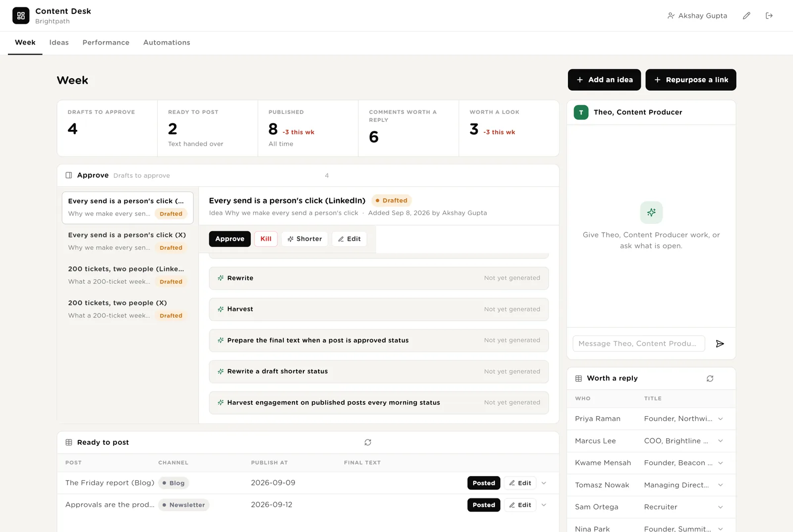Click the Drafts to approve stat card

coord(107,128)
